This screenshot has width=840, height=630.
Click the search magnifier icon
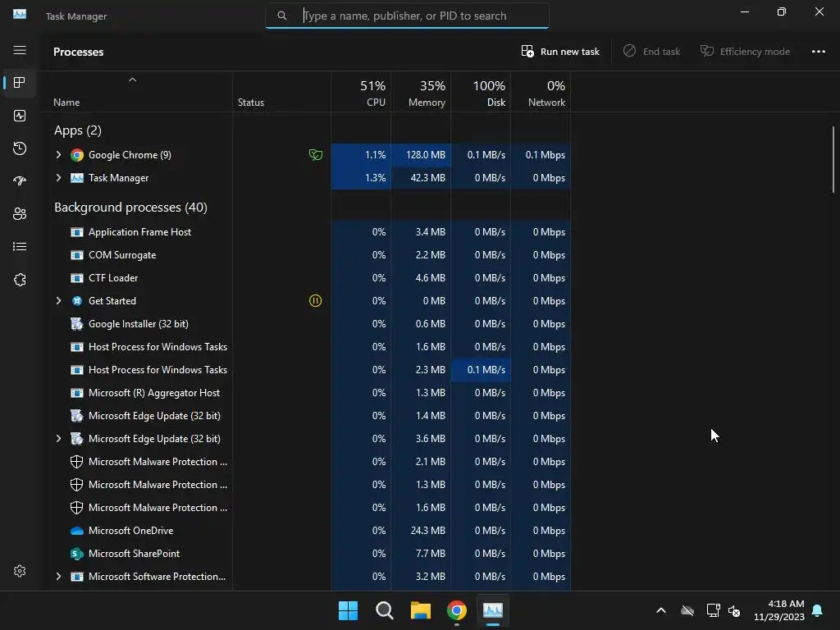point(282,16)
